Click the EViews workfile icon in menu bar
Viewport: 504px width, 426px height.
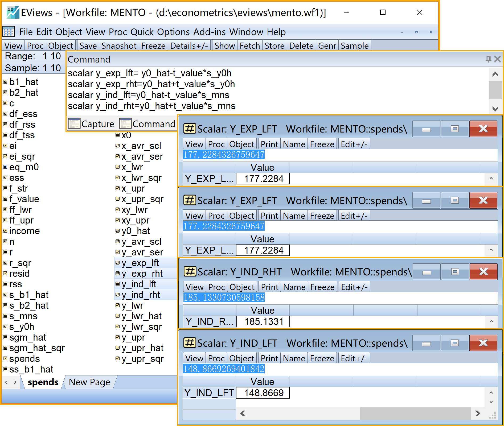(9, 32)
